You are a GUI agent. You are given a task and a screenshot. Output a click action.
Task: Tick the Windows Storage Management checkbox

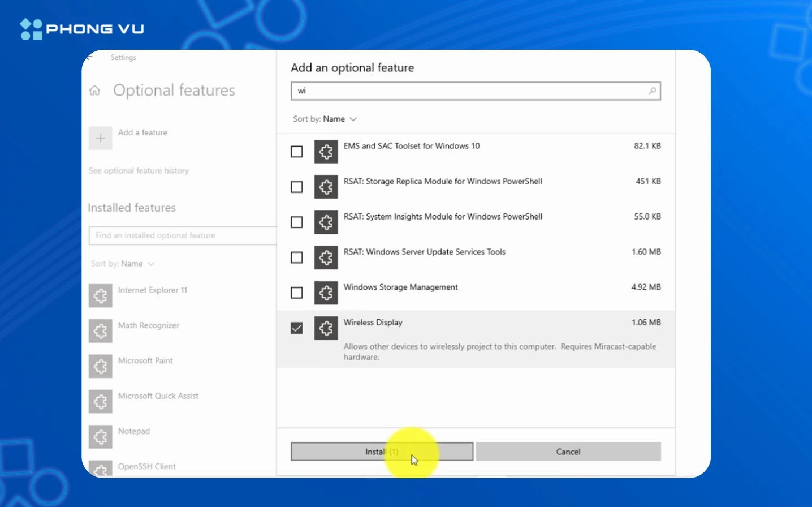coord(297,293)
